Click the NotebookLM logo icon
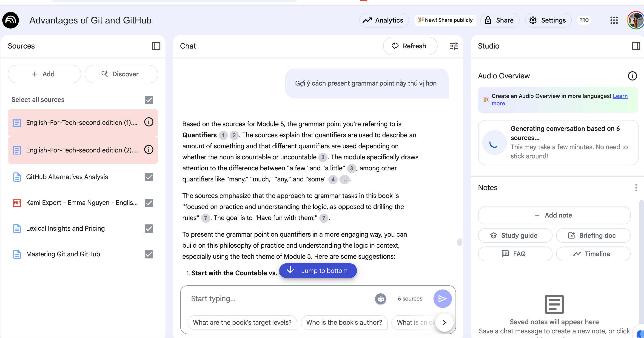The width and height of the screenshot is (644, 338). pyautogui.click(x=11, y=20)
